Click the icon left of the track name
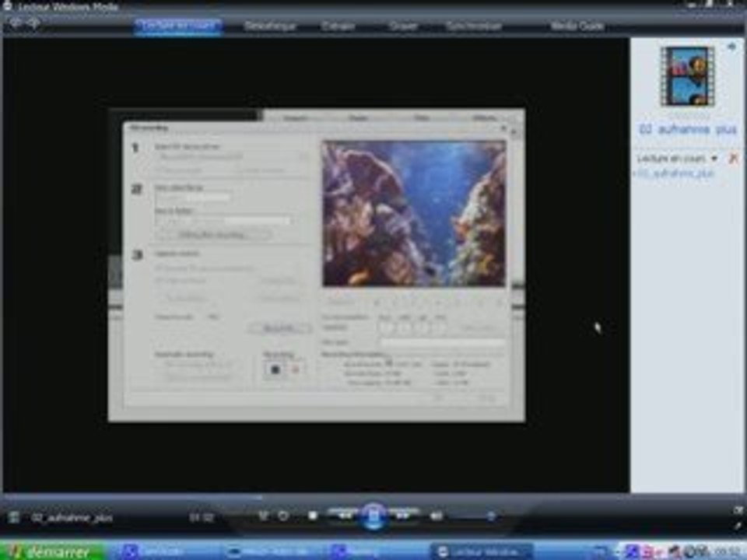The height and width of the screenshot is (560, 747). click(14, 517)
